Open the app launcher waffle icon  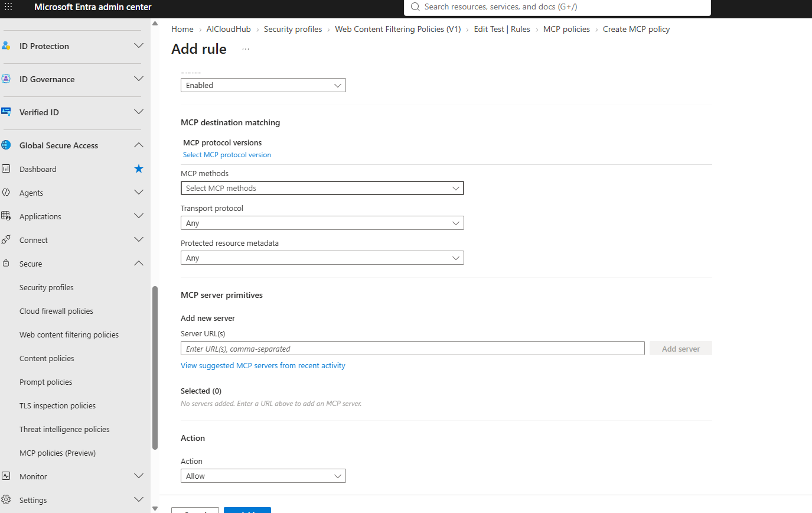[x=8, y=7]
